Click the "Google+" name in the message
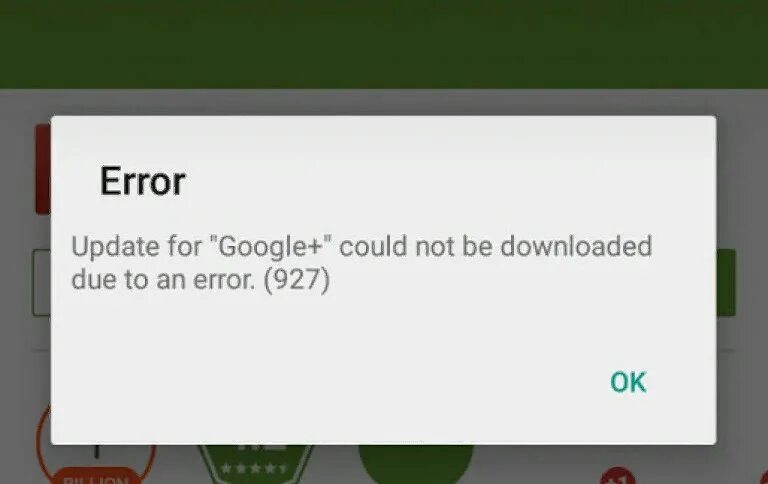This screenshot has height=484, width=768. [x=270, y=247]
